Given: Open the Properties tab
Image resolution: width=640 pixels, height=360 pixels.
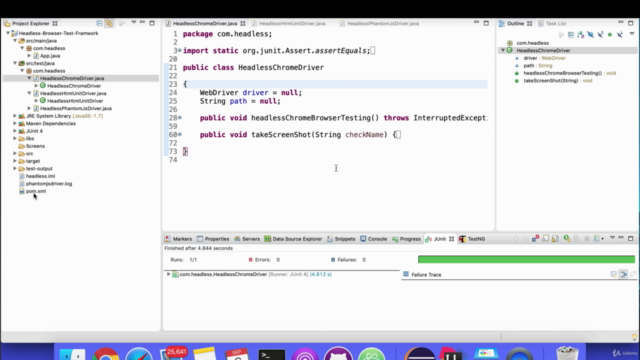Looking at the screenshot, I should pyautogui.click(x=213, y=239).
